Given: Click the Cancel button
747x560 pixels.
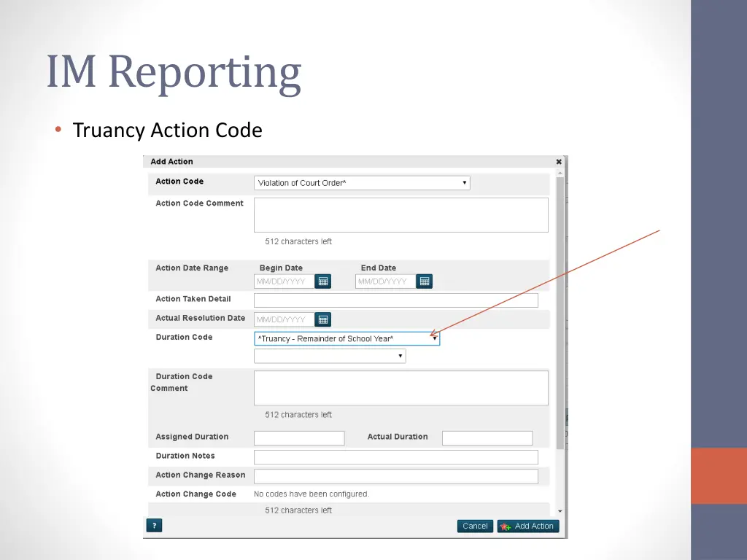Looking at the screenshot, I should [475, 526].
